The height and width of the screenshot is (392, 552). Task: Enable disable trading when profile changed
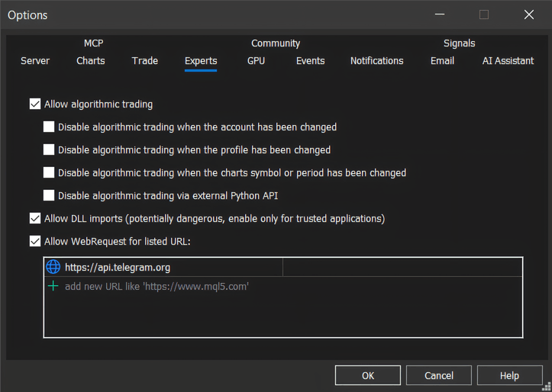(x=49, y=149)
